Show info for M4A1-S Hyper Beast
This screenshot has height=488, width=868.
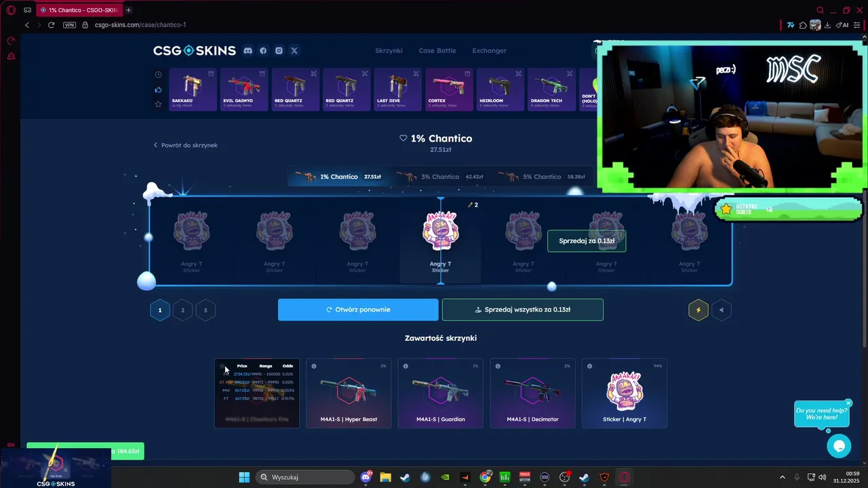pos(314,366)
